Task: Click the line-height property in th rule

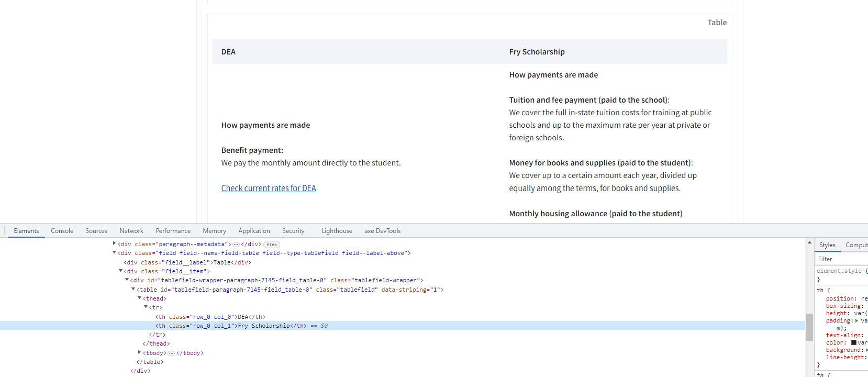Action: click(x=847, y=357)
